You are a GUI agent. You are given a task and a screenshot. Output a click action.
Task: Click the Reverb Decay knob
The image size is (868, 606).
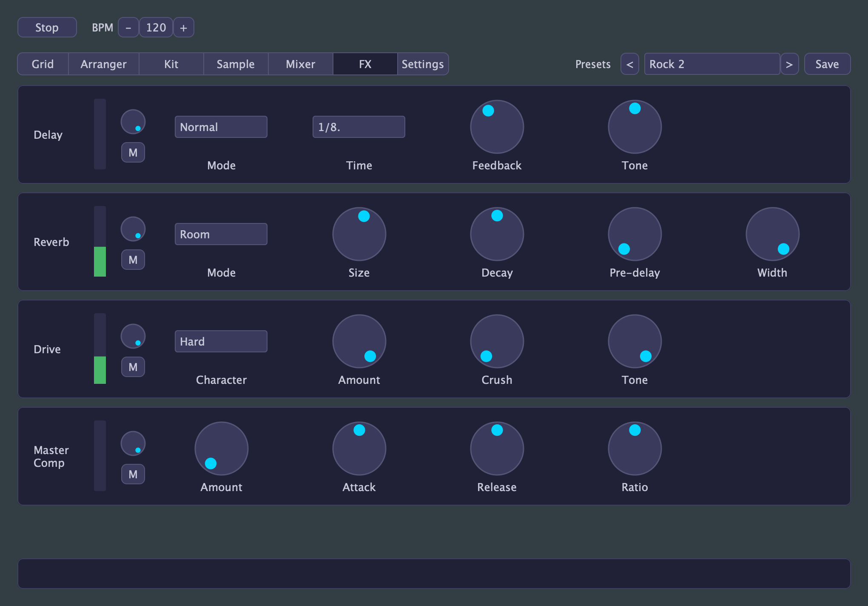(x=497, y=234)
